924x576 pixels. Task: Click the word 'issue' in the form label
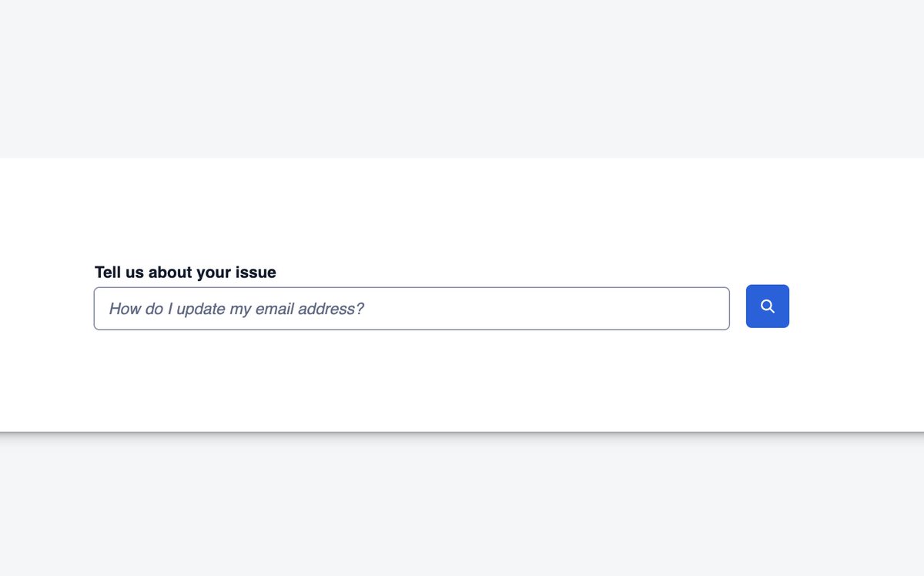(x=256, y=272)
